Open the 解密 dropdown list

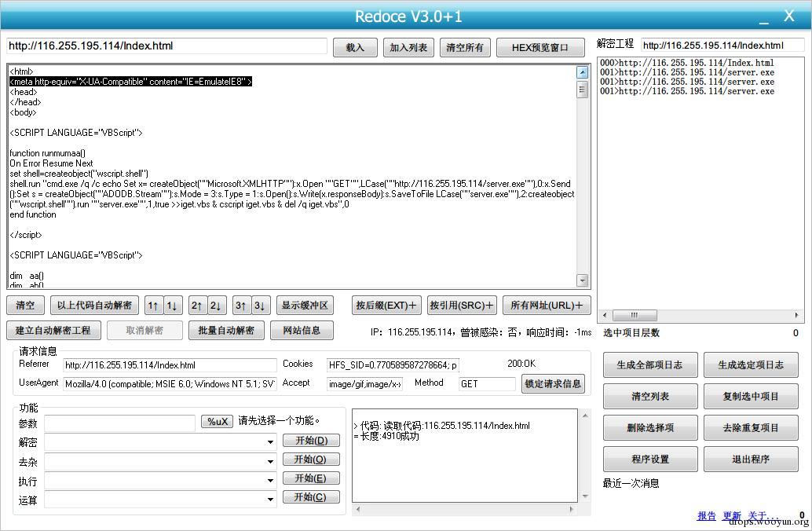[270, 442]
